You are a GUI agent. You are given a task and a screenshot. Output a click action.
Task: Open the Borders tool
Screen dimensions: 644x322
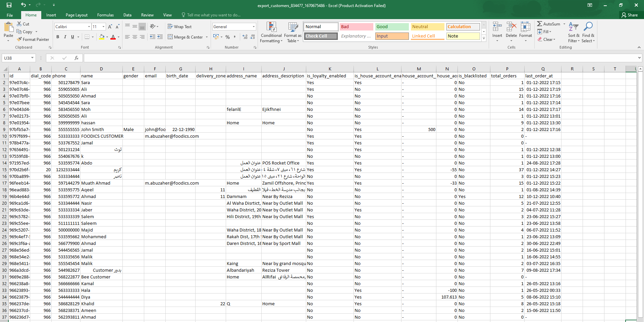(87, 37)
